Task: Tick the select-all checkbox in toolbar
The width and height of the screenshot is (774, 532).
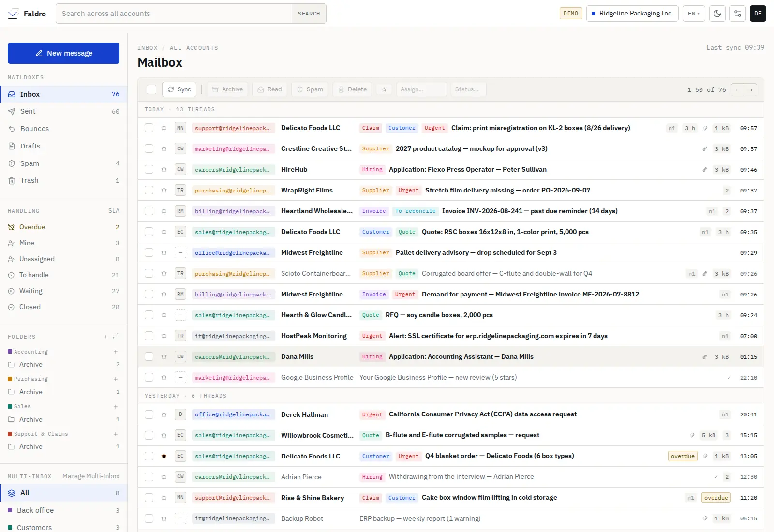Action: coord(151,89)
